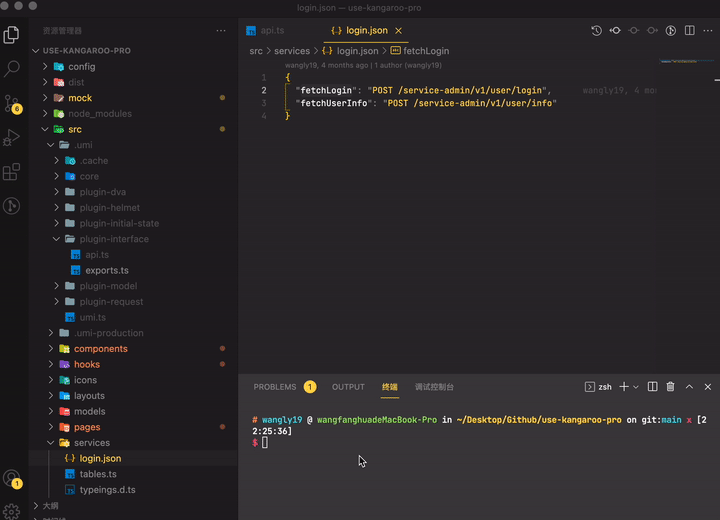Click open changes with previous revision icon
Screen dimensions: 720x520
[x=615, y=31]
